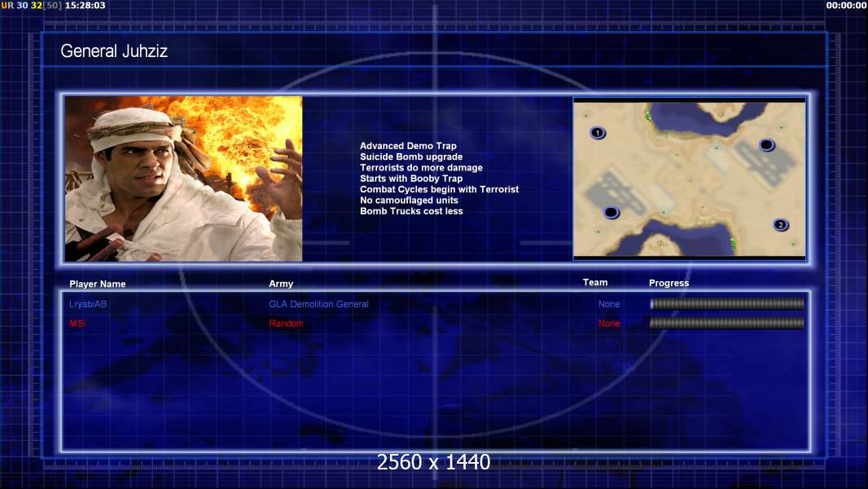Click MSI's team value None

[609, 324]
